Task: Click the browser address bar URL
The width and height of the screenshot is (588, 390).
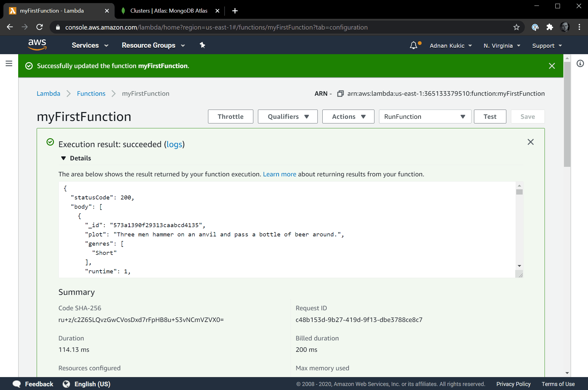Action: point(216,27)
